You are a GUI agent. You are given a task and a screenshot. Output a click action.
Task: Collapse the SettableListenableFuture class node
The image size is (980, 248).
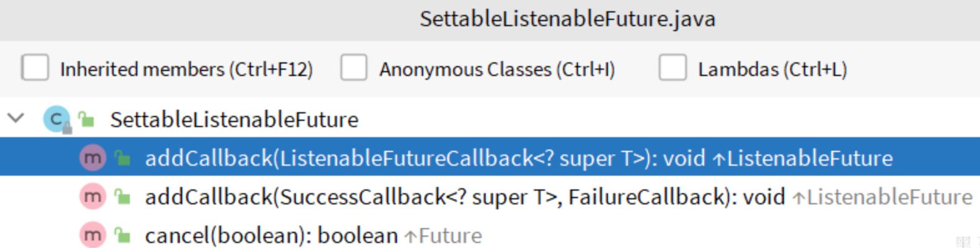click(x=16, y=118)
